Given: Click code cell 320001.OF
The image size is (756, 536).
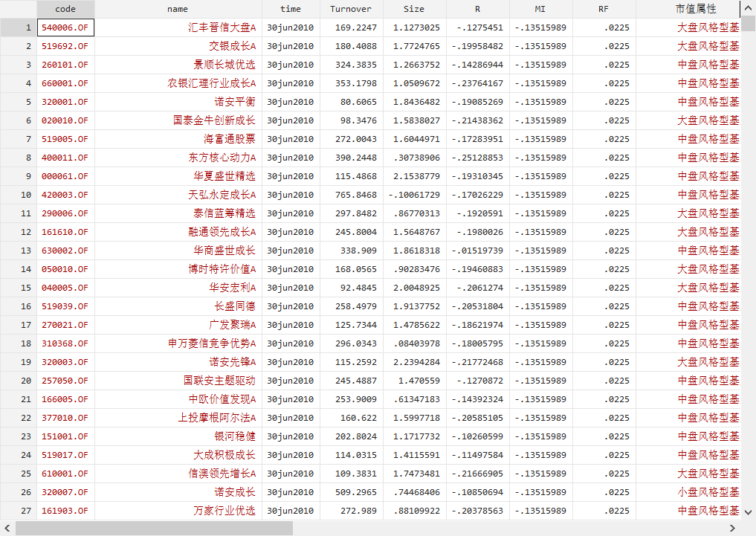Looking at the screenshot, I should click(x=65, y=102).
